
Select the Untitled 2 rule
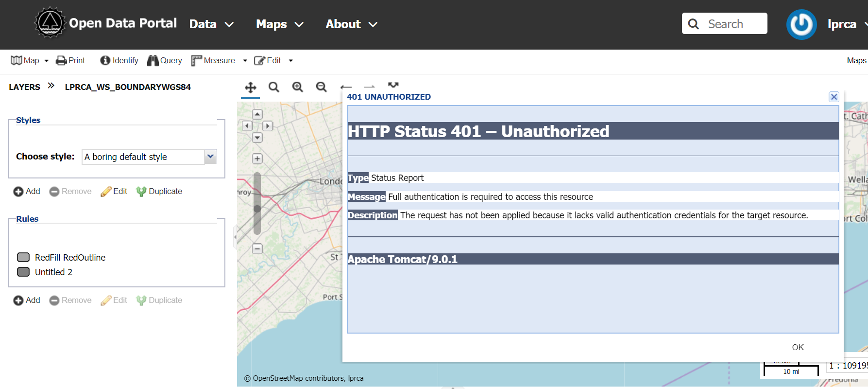(x=53, y=272)
